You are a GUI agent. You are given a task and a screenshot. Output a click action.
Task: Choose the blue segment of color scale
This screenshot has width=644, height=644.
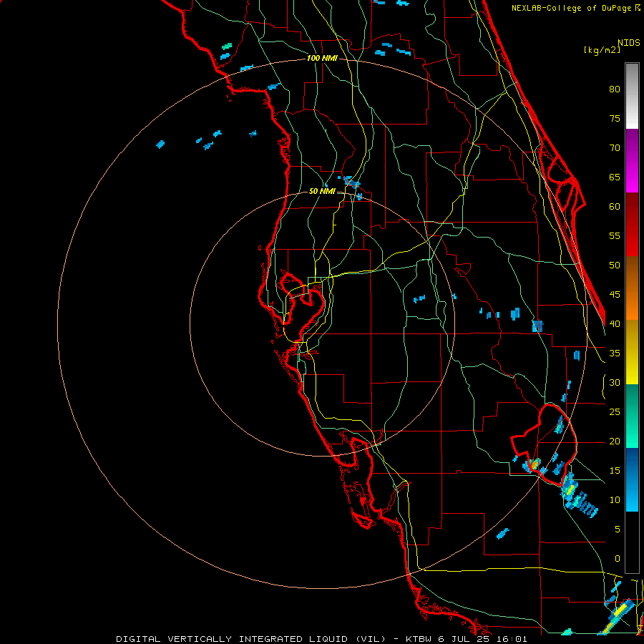point(632,479)
